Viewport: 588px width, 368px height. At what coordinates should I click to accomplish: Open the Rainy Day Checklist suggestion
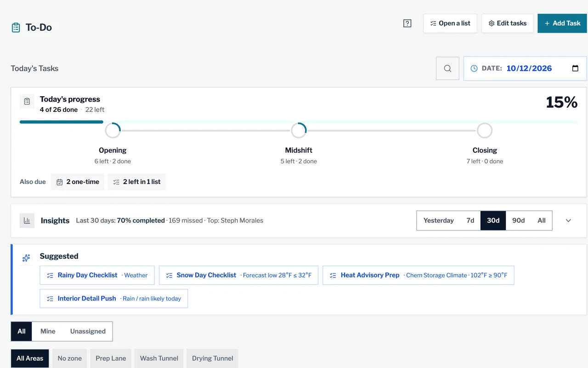click(97, 275)
